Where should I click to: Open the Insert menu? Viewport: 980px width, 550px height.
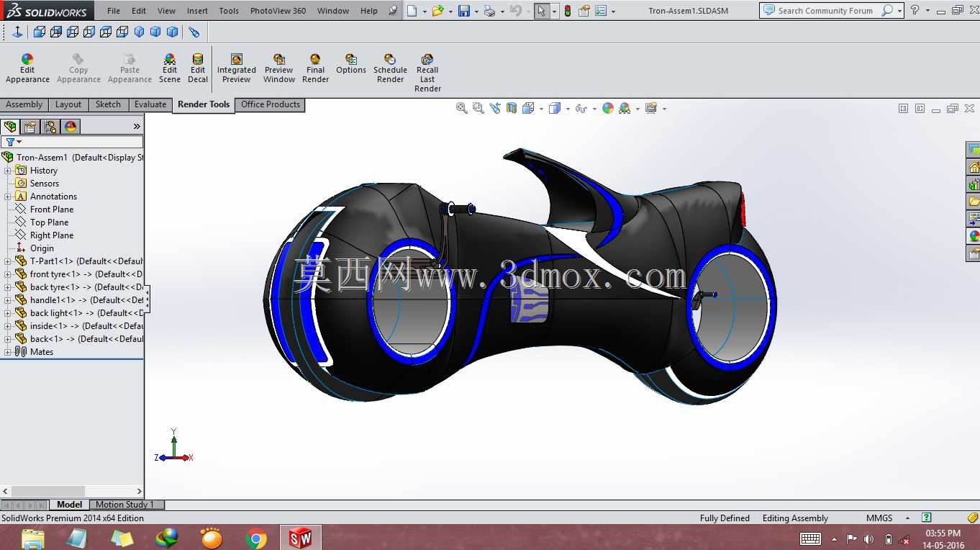197,11
